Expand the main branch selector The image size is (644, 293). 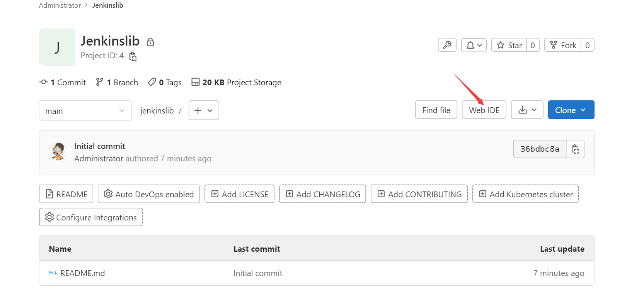coord(85,111)
